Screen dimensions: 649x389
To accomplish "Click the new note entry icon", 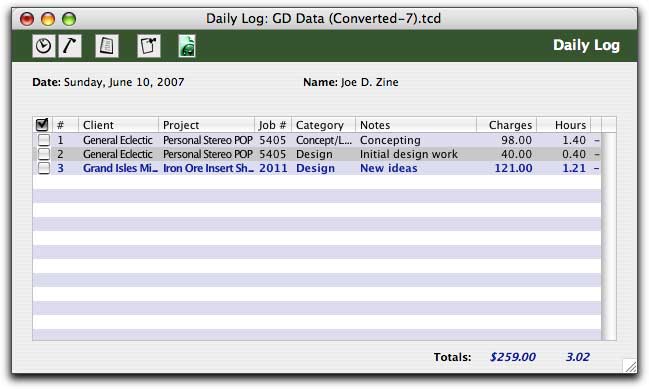I will (x=149, y=46).
